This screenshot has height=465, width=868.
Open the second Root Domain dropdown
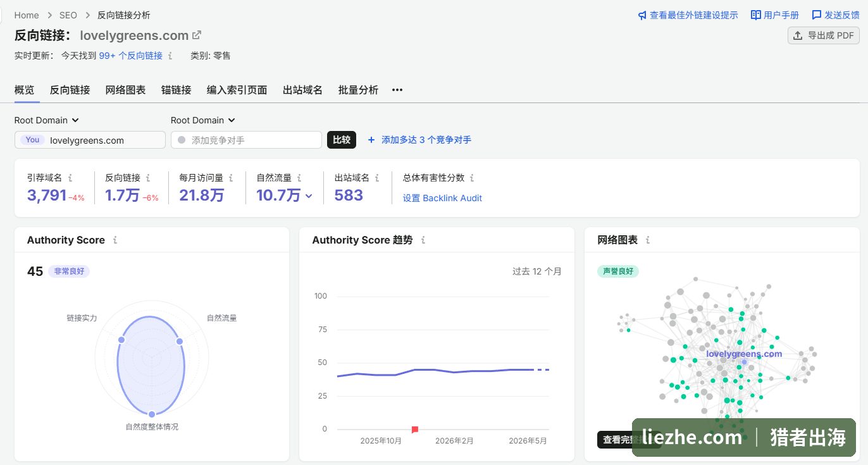pyautogui.click(x=203, y=120)
